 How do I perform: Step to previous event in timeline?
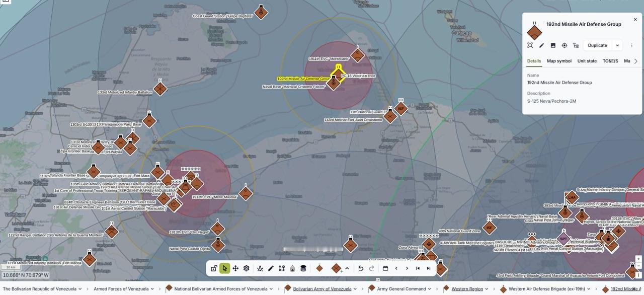tap(396, 268)
